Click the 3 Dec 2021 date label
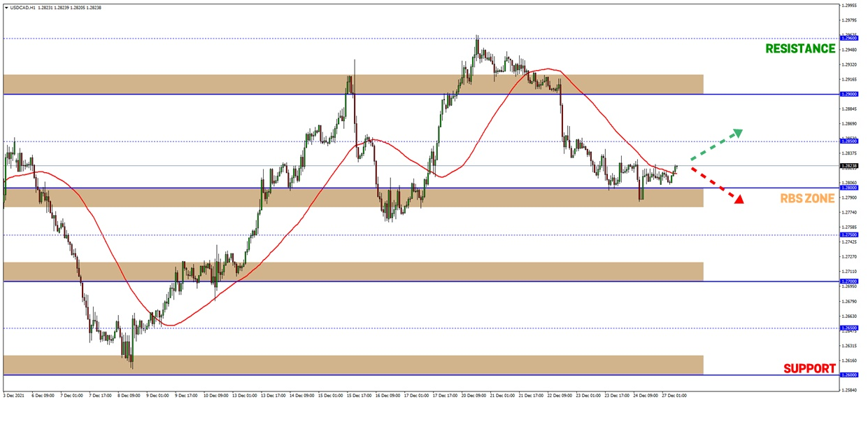The width and height of the screenshot is (868, 446). point(14,395)
